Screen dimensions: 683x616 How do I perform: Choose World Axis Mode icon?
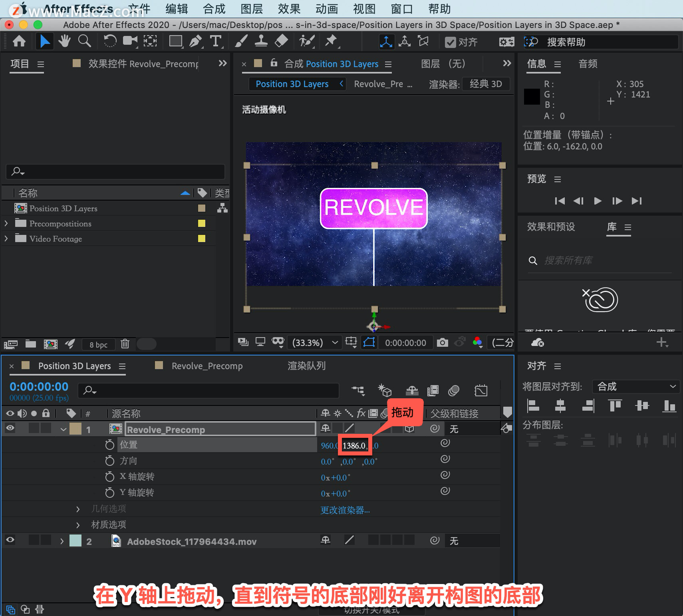coord(405,42)
